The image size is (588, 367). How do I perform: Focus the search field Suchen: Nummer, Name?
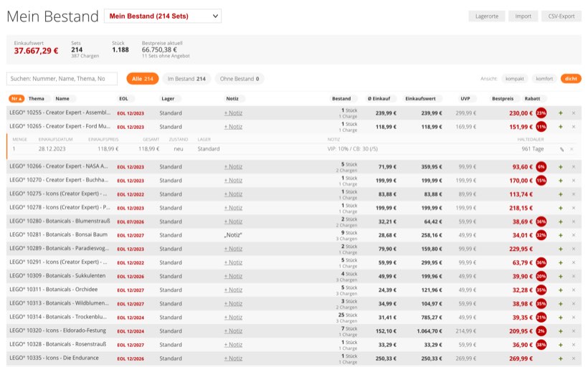(62, 79)
